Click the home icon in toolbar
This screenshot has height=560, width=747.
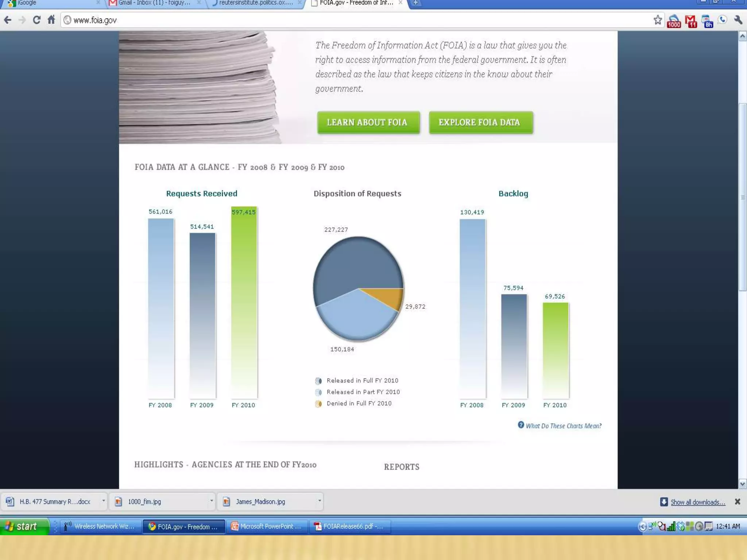tap(51, 20)
